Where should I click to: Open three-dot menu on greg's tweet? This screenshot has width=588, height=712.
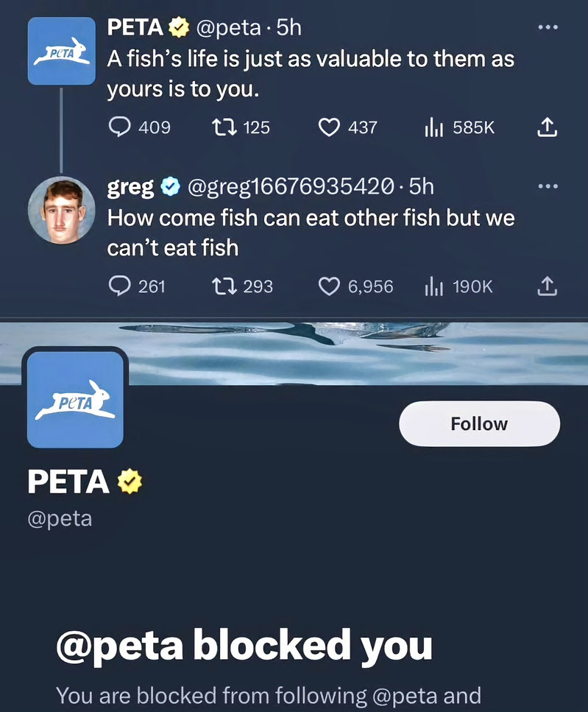[x=548, y=186]
